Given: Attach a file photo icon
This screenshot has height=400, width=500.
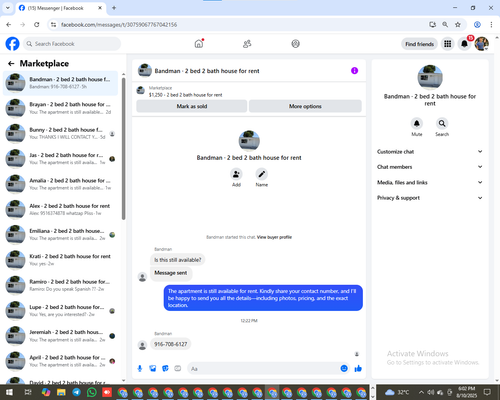Looking at the screenshot, I should tap(153, 368).
